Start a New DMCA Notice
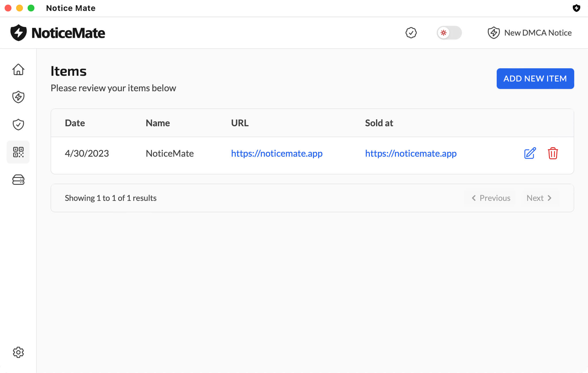The image size is (588, 373). click(x=529, y=33)
